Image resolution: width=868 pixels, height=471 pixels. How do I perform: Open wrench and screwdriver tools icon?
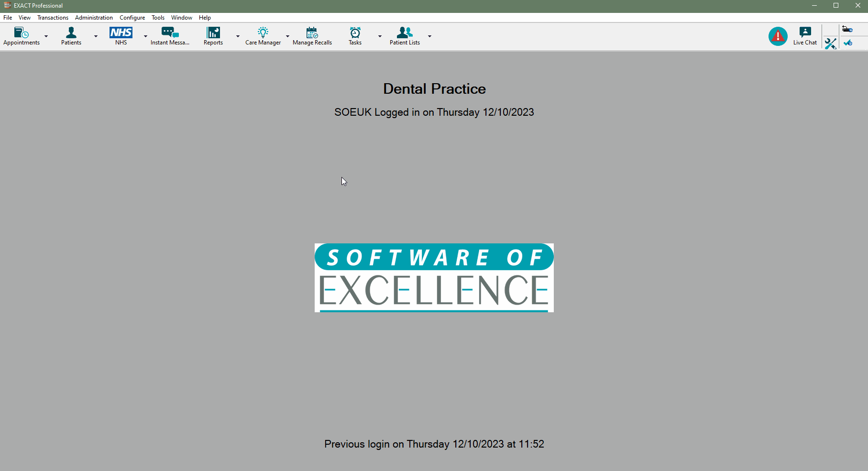click(x=831, y=44)
